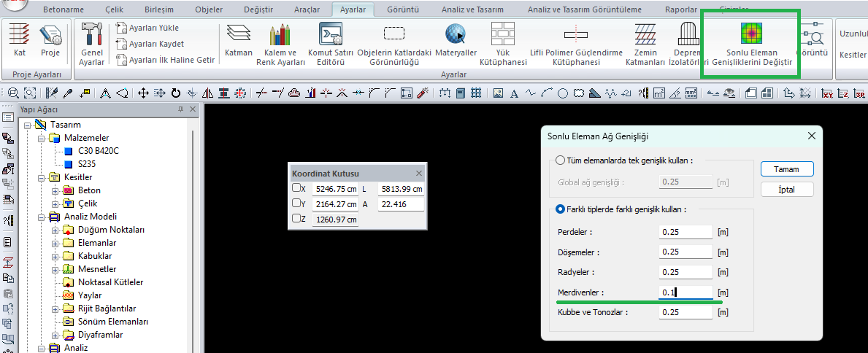
Task: Select the mirror tool in toolbar
Action: click(207, 93)
